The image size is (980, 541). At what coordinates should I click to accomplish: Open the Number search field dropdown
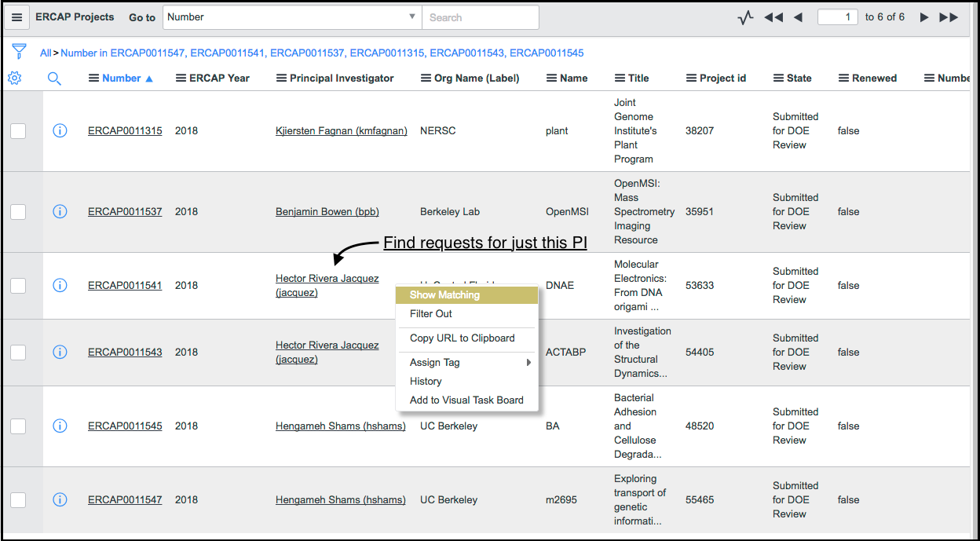[x=411, y=16]
